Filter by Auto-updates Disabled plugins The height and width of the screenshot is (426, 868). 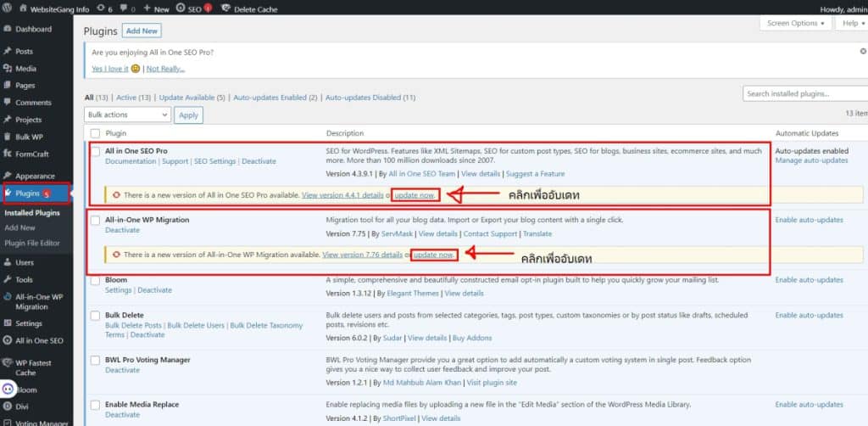pyautogui.click(x=370, y=98)
